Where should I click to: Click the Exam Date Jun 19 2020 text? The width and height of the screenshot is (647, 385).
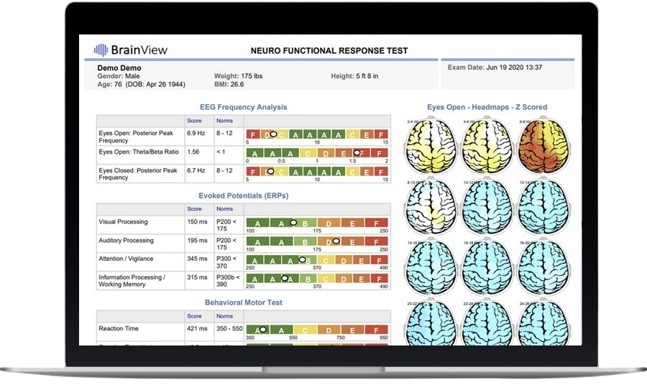(x=495, y=67)
